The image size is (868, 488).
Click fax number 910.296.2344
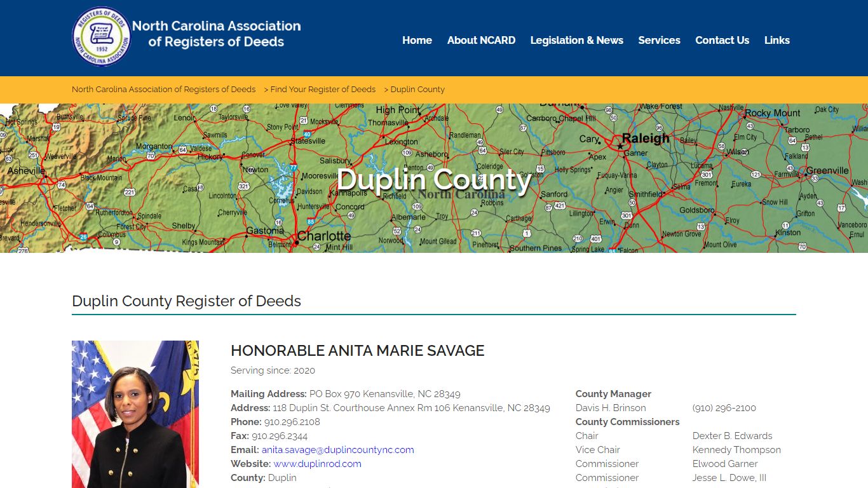[x=280, y=436]
